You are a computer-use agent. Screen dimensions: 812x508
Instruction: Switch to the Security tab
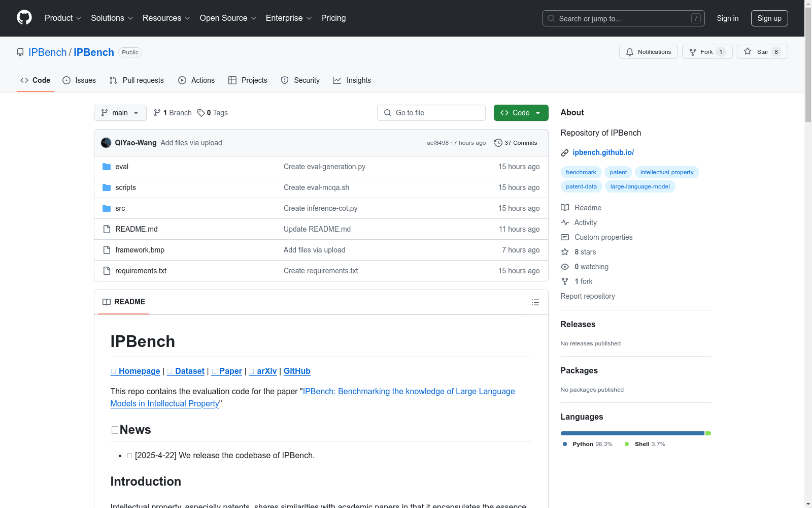[300, 80]
